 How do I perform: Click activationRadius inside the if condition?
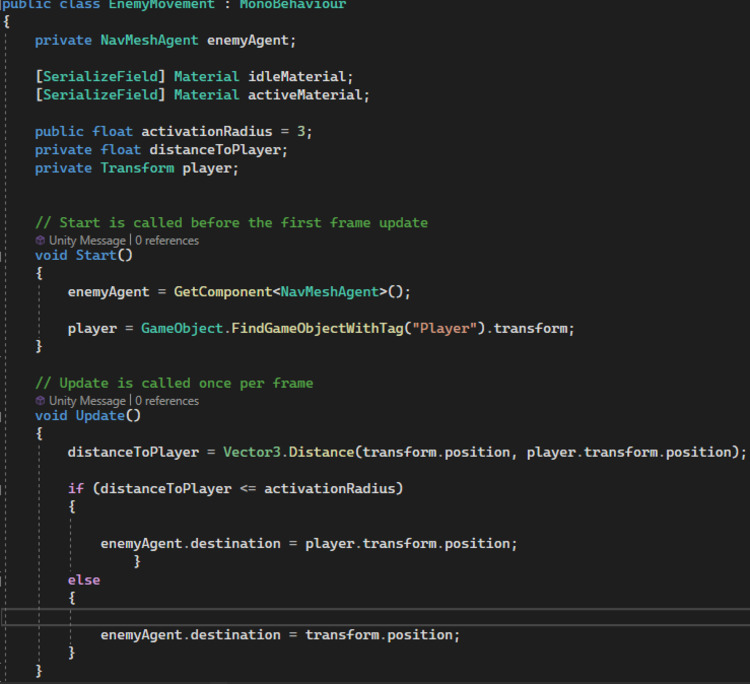click(330, 489)
